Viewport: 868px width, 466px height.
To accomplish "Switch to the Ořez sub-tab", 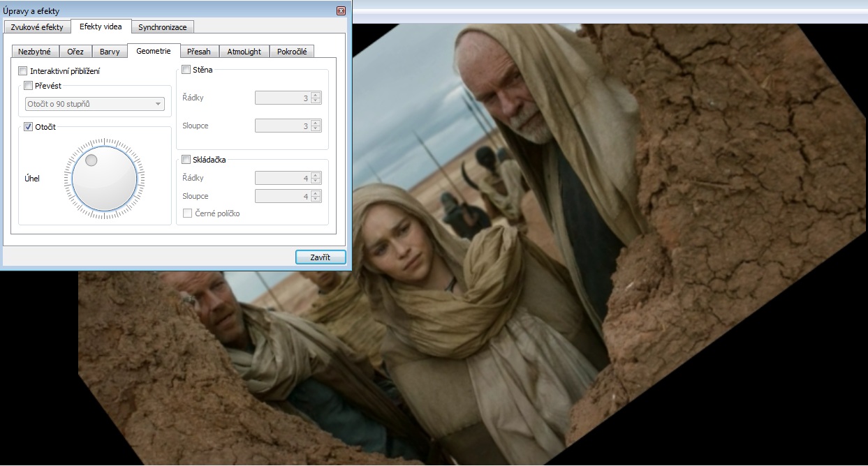I will click(x=75, y=52).
